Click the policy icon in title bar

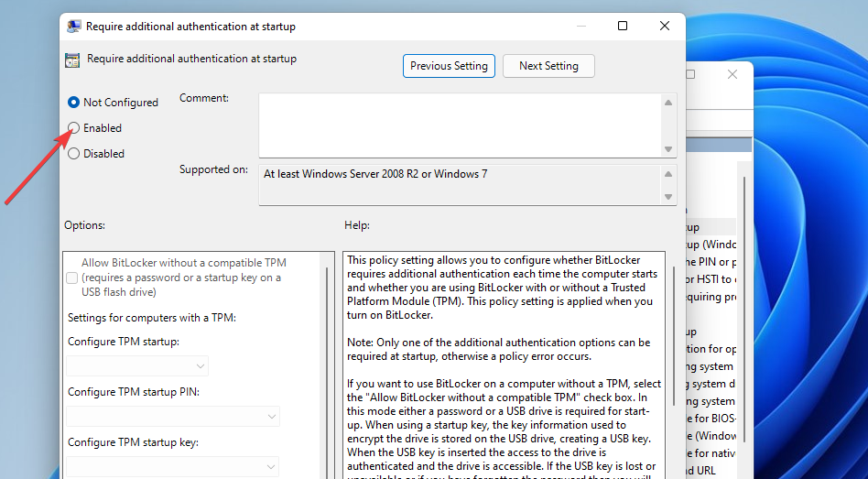click(x=73, y=26)
